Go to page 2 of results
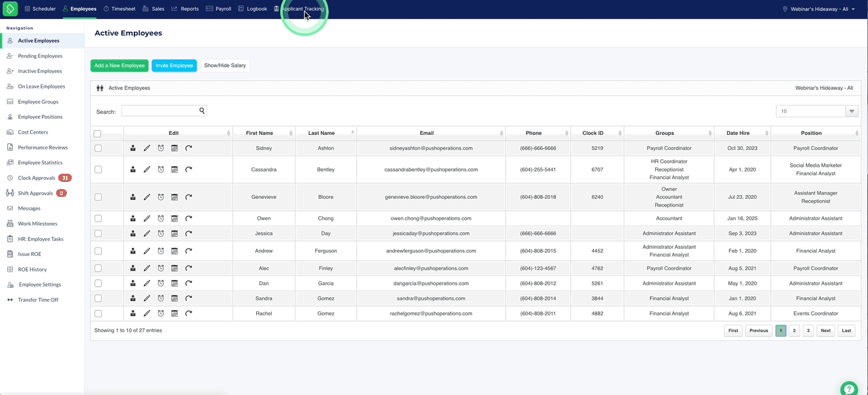Viewport: 868px width, 395px height. (x=794, y=331)
